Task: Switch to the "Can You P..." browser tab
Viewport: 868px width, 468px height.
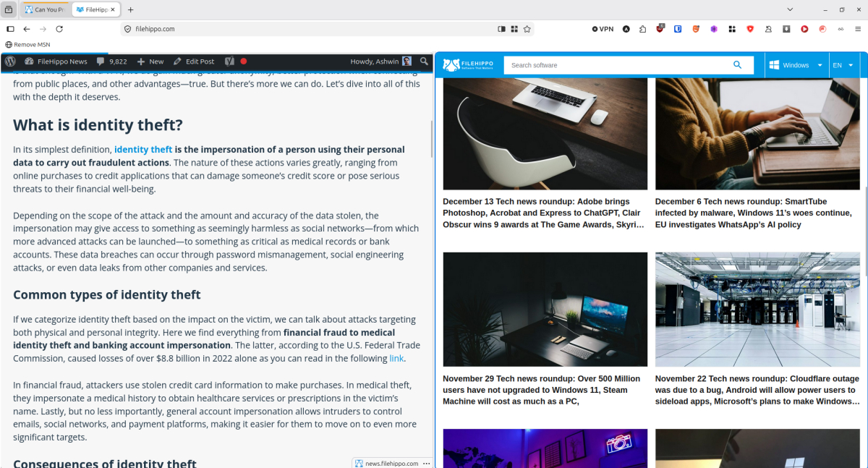Action: click(46, 9)
